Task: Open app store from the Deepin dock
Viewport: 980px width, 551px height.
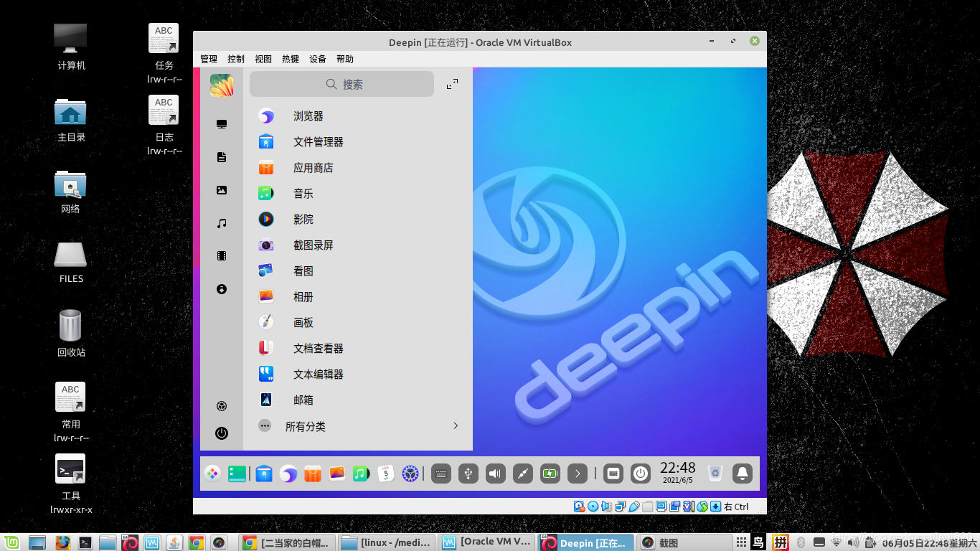Action: coord(313,474)
